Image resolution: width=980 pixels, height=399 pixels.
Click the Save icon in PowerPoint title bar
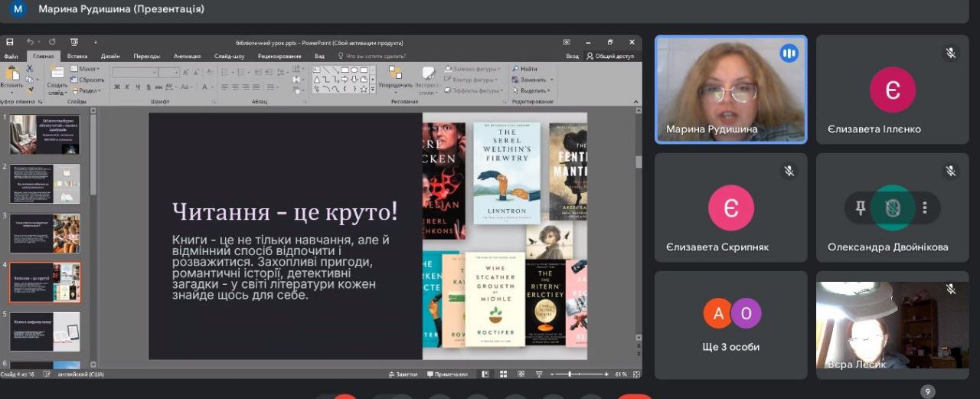(x=10, y=42)
